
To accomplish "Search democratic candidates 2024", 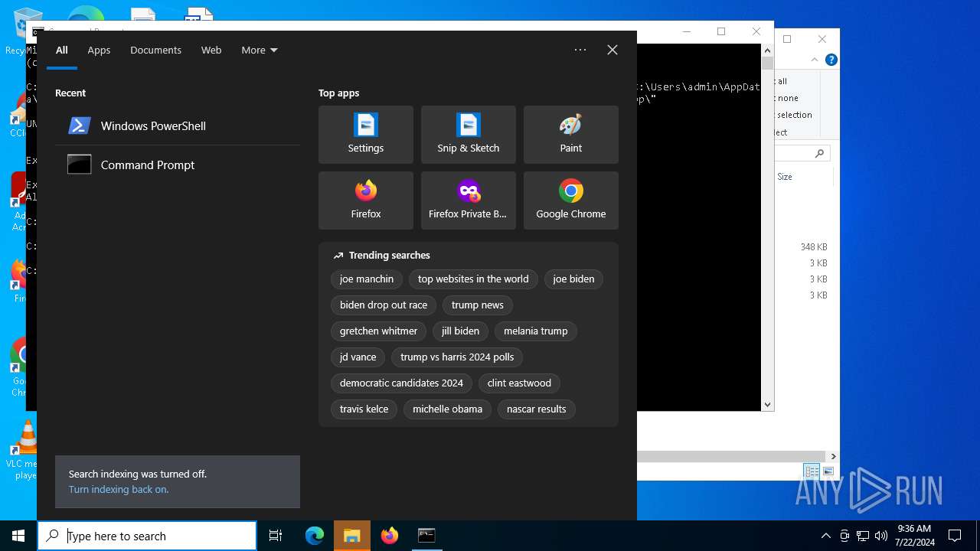I will [401, 383].
